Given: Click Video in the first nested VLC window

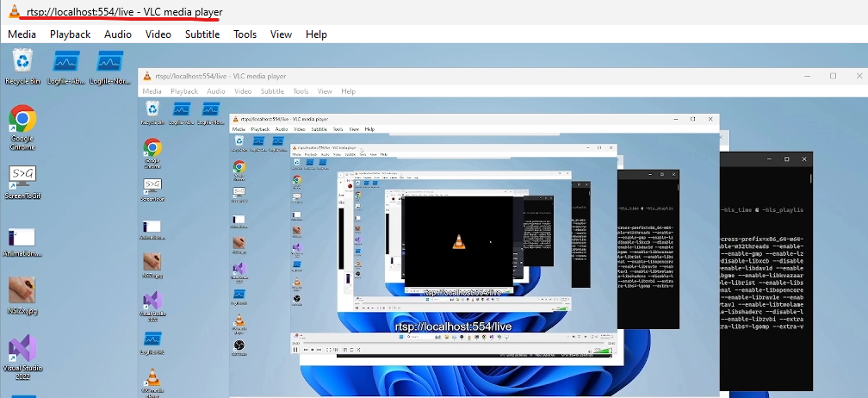Looking at the screenshot, I should point(243,91).
